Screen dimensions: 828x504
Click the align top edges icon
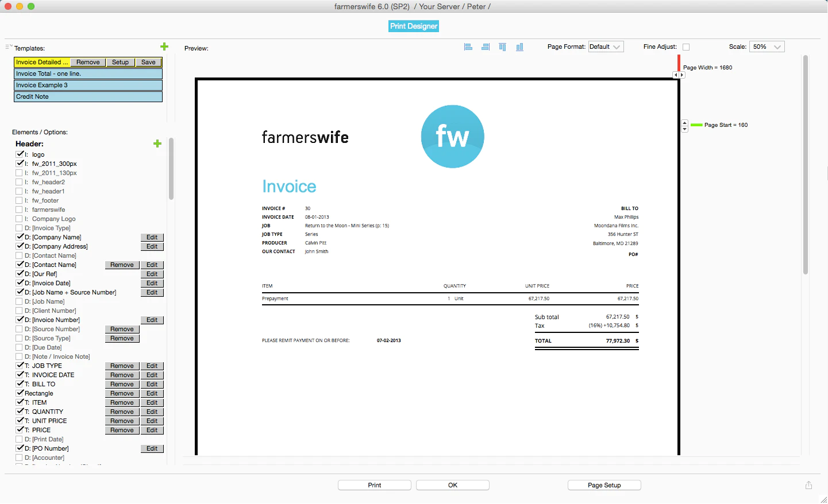coord(503,47)
